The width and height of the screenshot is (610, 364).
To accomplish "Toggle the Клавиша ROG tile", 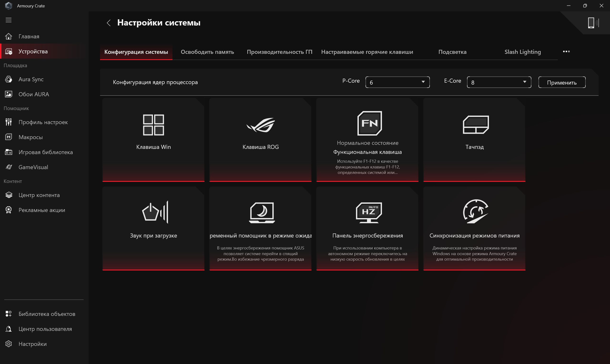I will pyautogui.click(x=260, y=140).
